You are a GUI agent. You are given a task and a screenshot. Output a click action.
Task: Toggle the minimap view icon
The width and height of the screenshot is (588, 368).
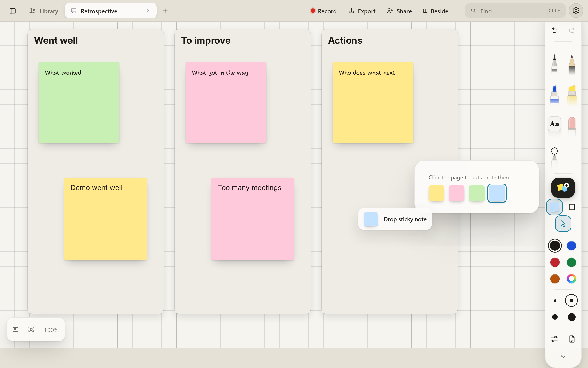16,330
